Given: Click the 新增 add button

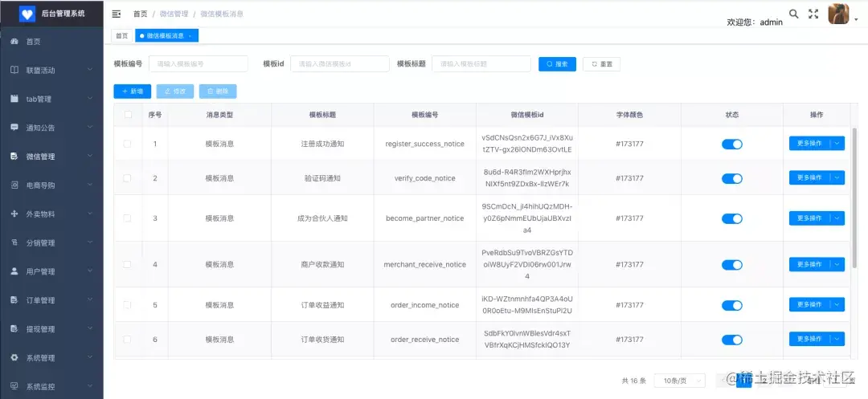Looking at the screenshot, I should pos(133,92).
